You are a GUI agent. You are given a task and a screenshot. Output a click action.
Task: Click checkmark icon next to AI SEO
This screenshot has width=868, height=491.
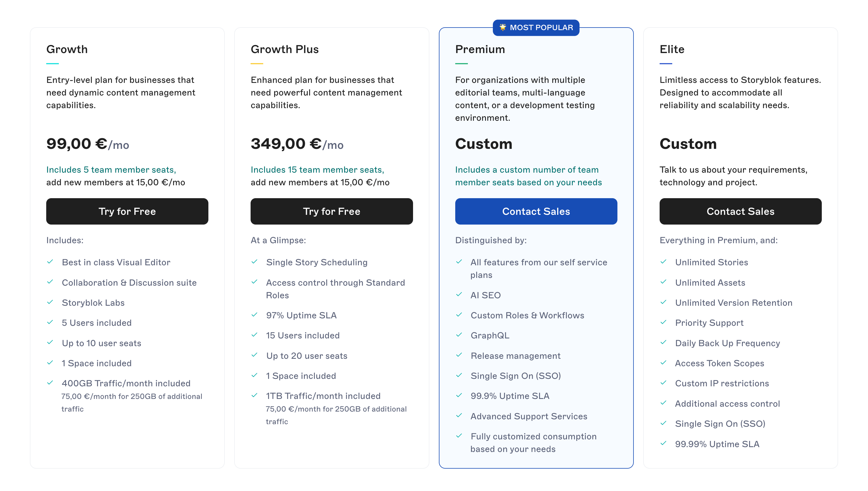(459, 294)
